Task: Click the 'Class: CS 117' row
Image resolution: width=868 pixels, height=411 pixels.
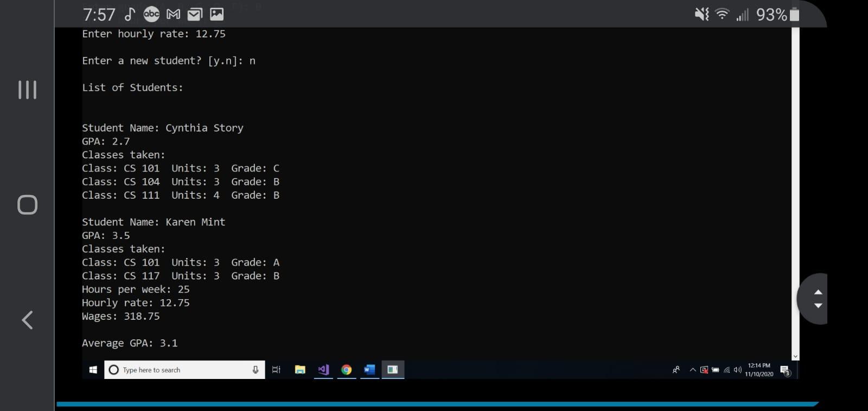Action: click(181, 276)
